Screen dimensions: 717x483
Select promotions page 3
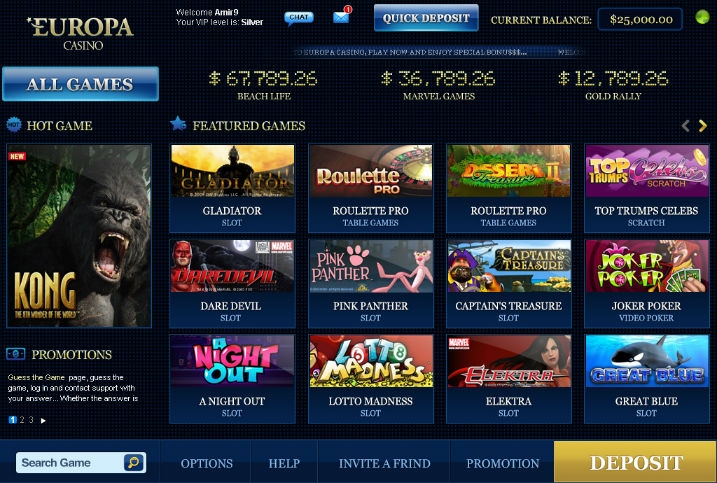tap(31, 420)
